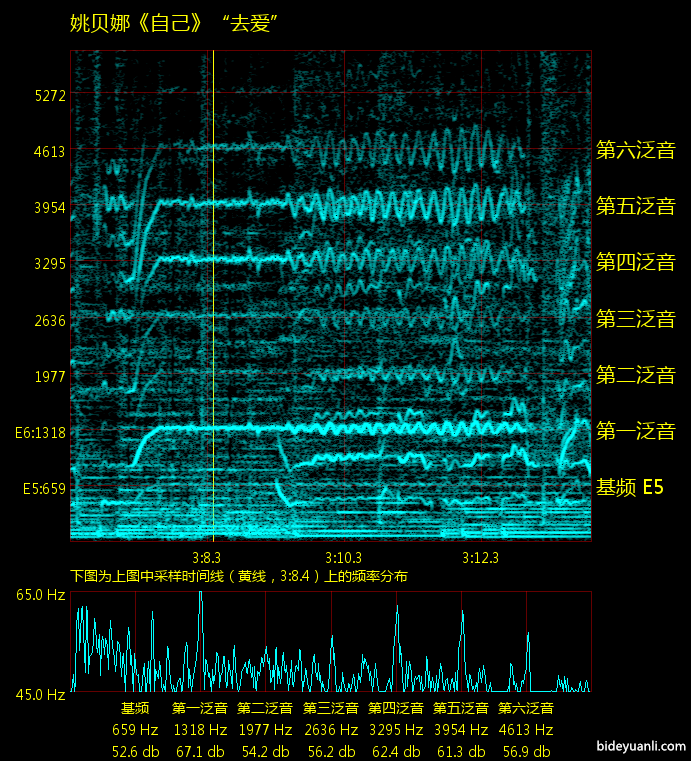This screenshot has height=761, width=691.
Task: Click the 4613 Hz value in bottom table
Action: [x=525, y=730]
